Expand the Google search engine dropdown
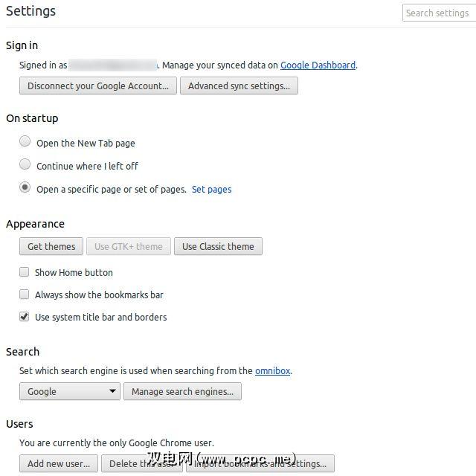The height and width of the screenshot is (476, 476). (x=70, y=391)
